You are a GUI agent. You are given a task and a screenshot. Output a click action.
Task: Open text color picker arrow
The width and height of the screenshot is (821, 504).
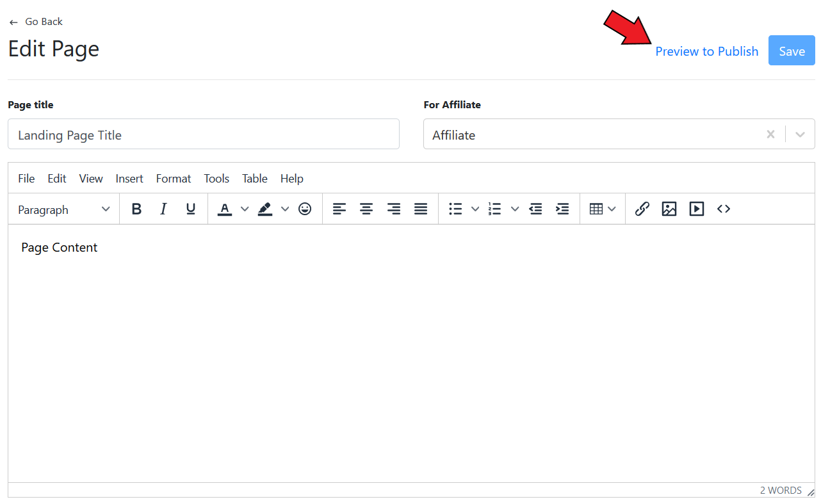245,209
